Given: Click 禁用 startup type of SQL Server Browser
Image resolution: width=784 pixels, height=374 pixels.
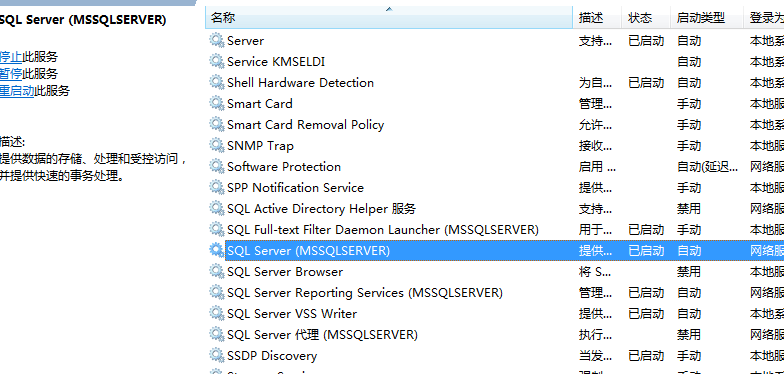Looking at the screenshot, I should tap(689, 272).
